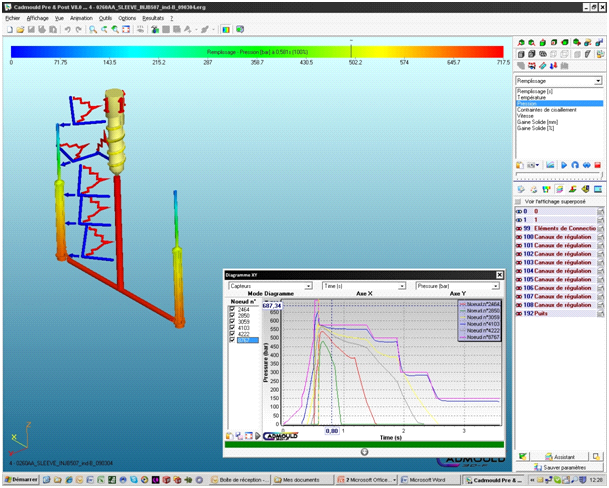
Task: Toggle checkbox for node 2464
Action: [x=232, y=309]
